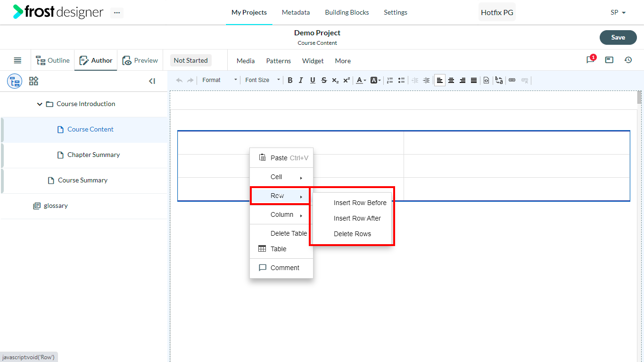
Task: Collapse the left sidebar panel arrow
Action: 152,81
